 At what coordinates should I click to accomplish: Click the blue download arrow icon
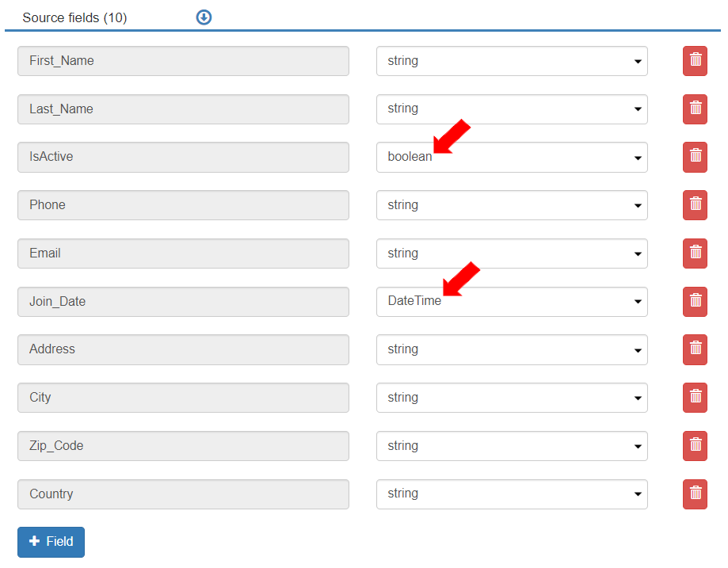[204, 17]
